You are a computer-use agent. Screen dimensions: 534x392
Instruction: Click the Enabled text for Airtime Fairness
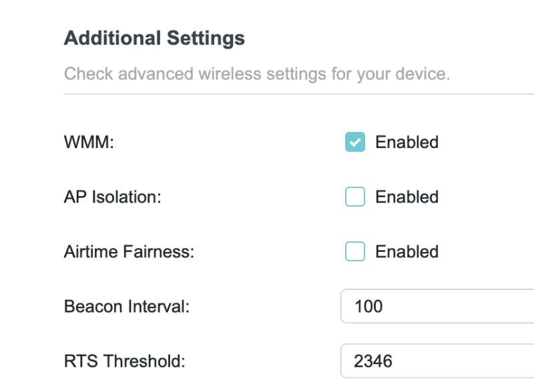coord(407,251)
